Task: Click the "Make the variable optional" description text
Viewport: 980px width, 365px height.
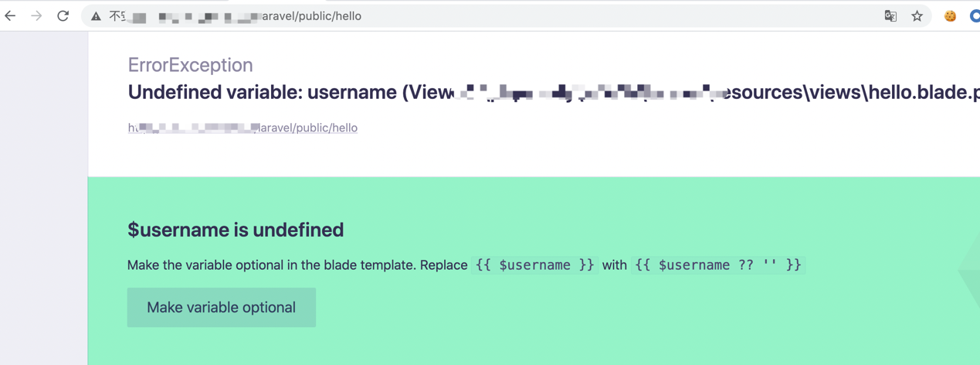Action: (297, 265)
